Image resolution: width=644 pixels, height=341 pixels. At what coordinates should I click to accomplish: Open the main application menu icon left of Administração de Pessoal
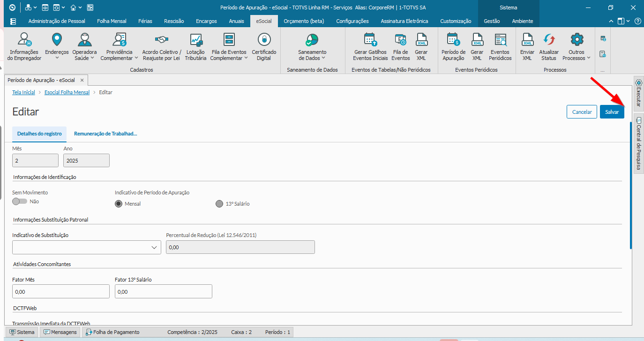point(13,21)
